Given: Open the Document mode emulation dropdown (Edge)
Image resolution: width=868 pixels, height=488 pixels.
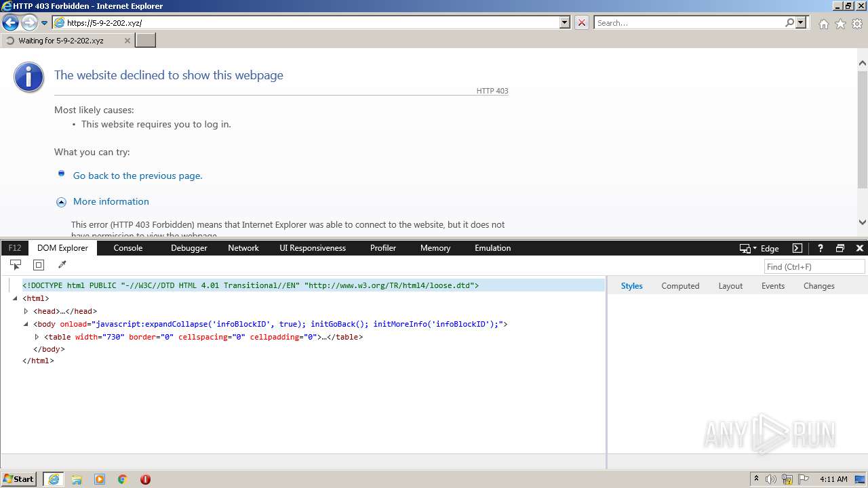Looking at the screenshot, I should tap(759, 248).
